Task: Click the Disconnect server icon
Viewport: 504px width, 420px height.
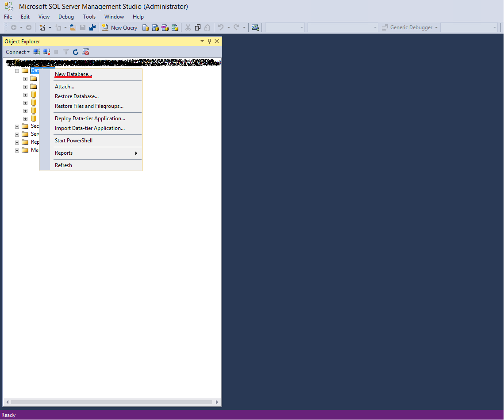Action: click(47, 52)
